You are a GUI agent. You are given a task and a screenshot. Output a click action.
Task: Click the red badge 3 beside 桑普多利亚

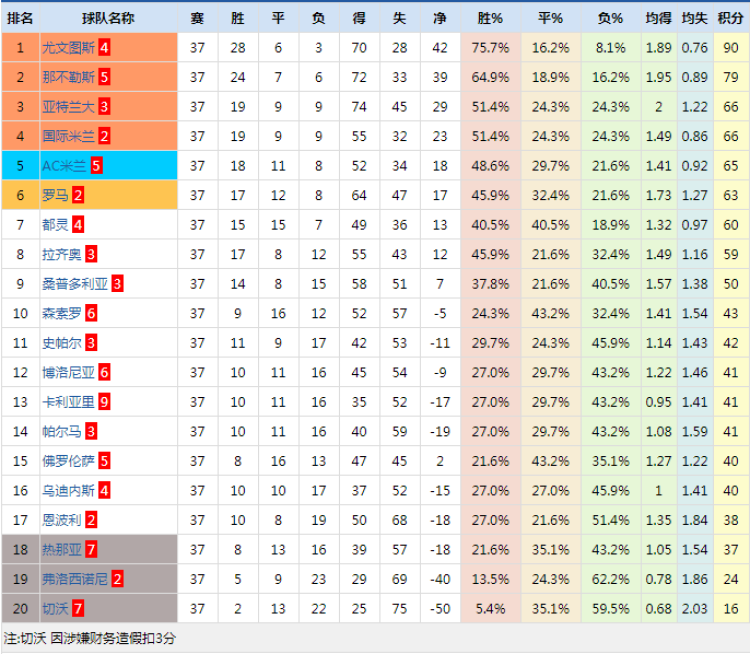pos(117,284)
